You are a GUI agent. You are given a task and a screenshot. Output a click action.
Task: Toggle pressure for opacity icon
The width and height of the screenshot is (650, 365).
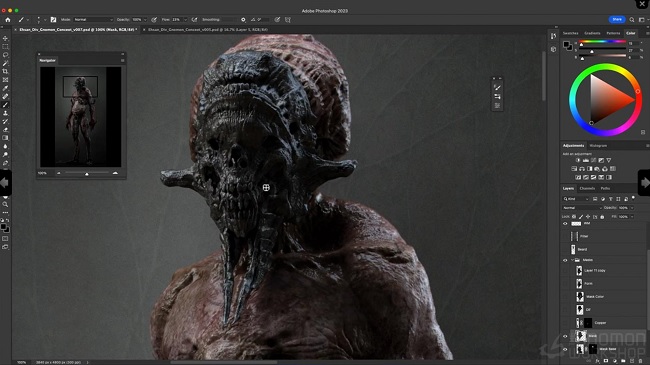154,19
